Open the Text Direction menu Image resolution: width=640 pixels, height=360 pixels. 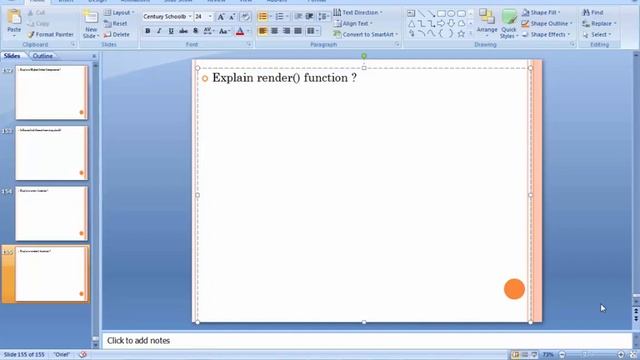358,13
